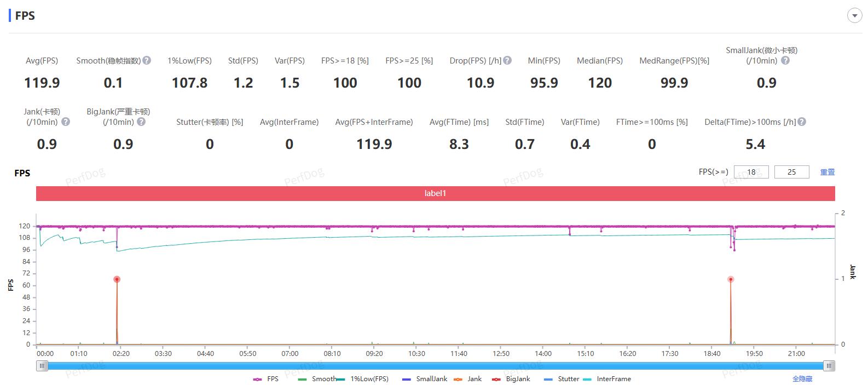This screenshot has width=868, height=385.
Task: Click the Jank(卡顿) question mark icon
Action: (x=66, y=122)
